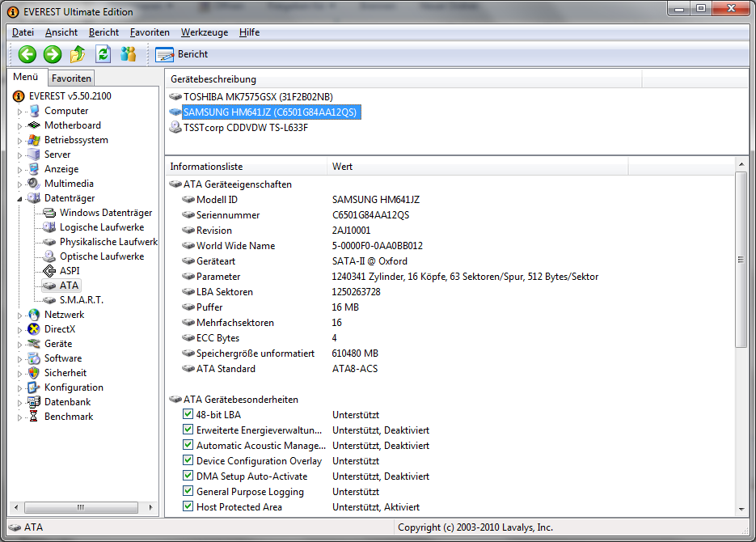Toggle the Host Protected Area checkbox
The width and height of the screenshot is (756, 542).
coord(188,506)
